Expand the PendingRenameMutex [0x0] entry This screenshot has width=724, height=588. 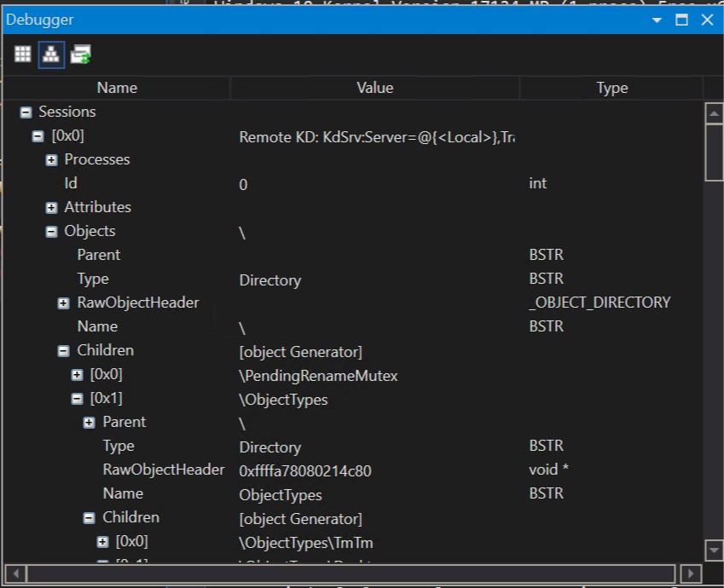click(75, 374)
